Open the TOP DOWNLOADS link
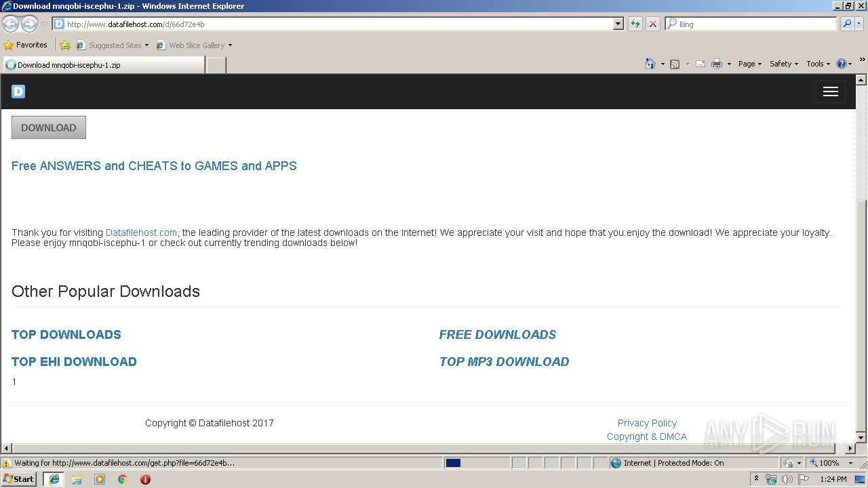Viewport: 868px width, 488px height. [x=66, y=335]
